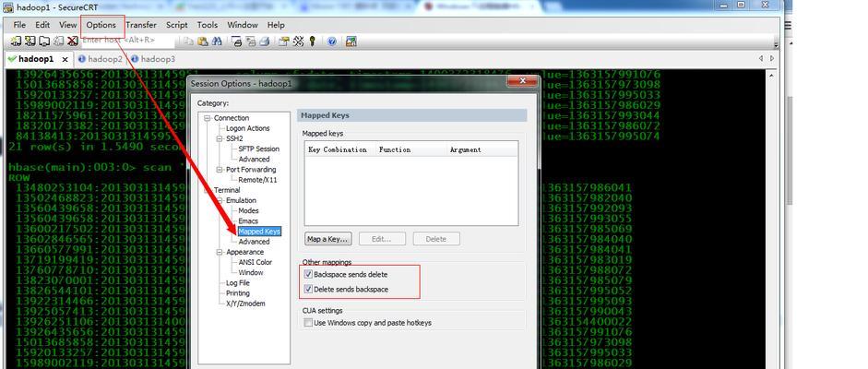This screenshot has width=868, height=369.
Task: Click the Quick Connect toolbar icon
Action: (30, 41)
